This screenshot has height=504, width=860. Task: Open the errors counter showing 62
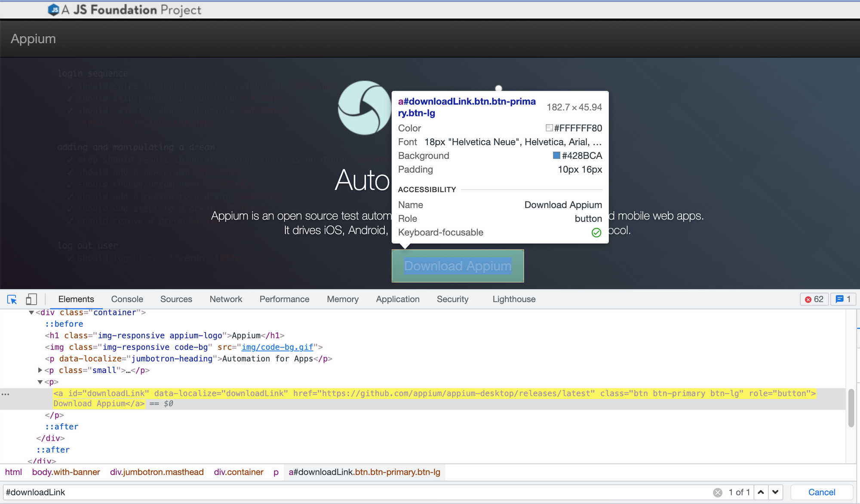coord(814,299)
